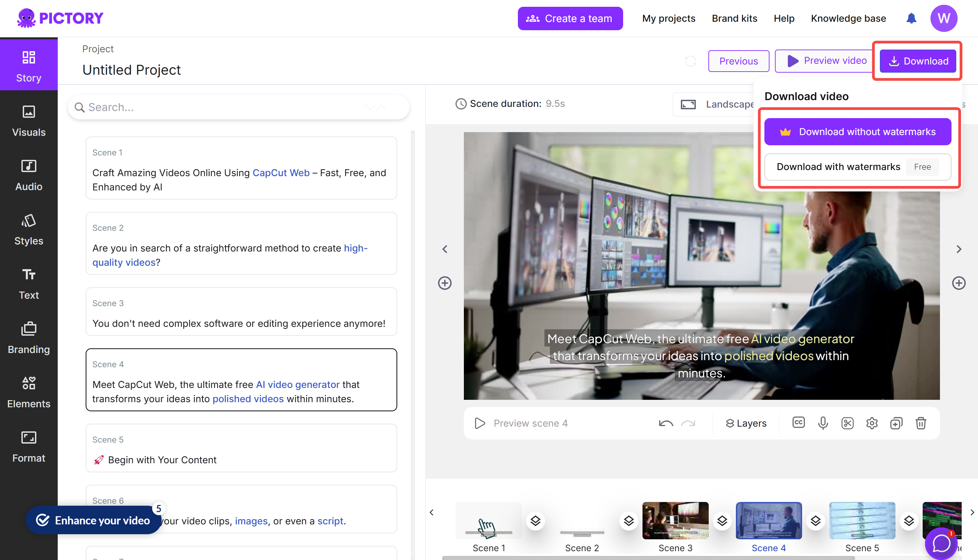
Task: Open the Landscape aspect ratio dropdown
Action: point(723,104)
